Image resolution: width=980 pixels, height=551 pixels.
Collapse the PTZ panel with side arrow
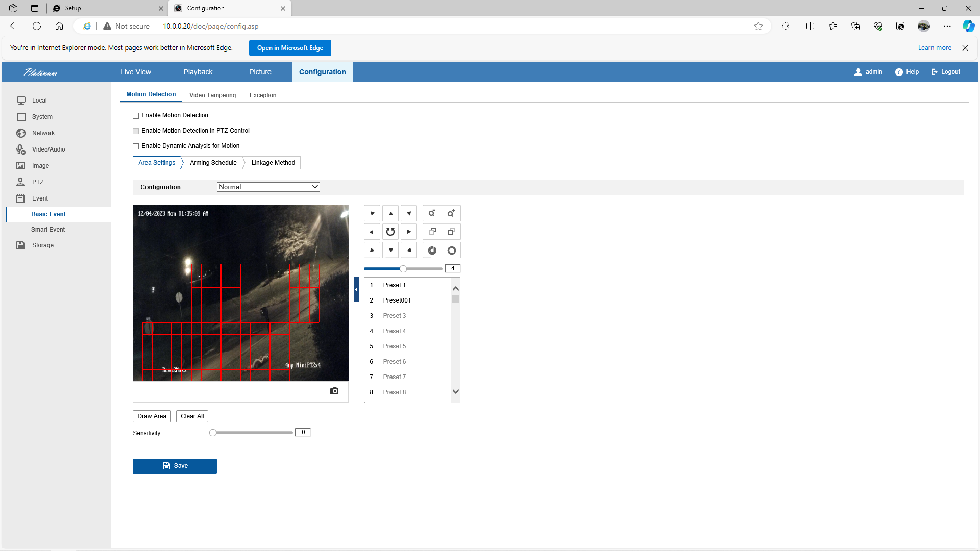(x=356, y=289)
